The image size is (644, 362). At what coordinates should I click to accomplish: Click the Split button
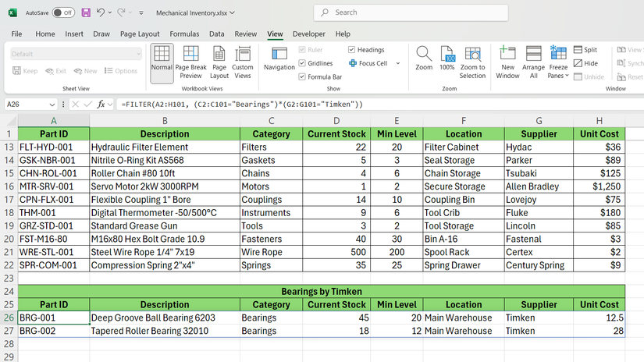coord(585,50)
